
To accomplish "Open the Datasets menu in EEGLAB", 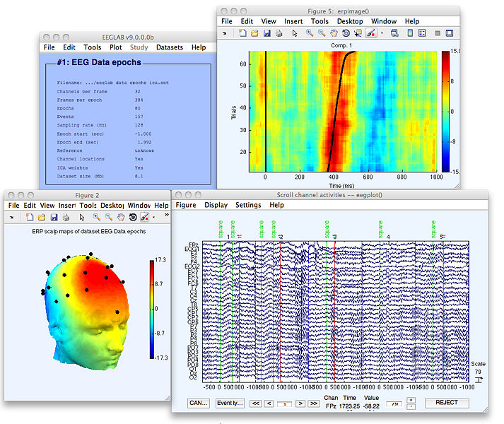I will point(169,47).
